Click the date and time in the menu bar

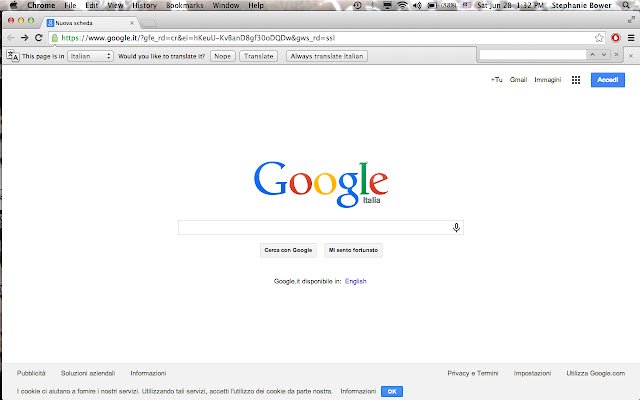tap(510, 5)
